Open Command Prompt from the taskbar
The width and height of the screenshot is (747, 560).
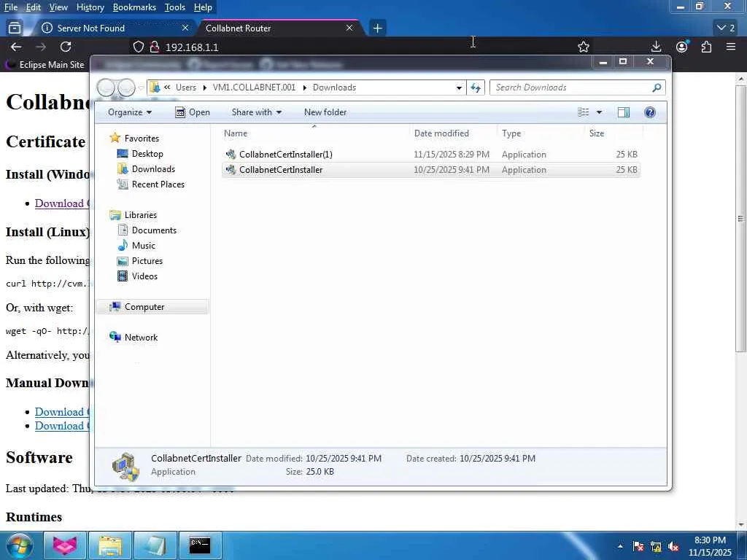(200, 545)
